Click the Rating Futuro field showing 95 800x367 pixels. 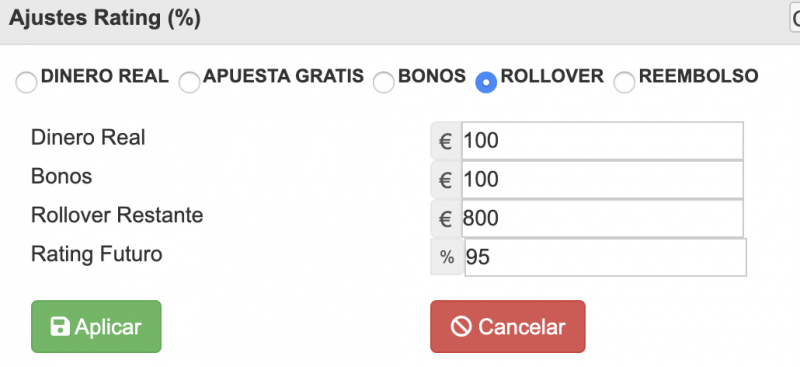tap(606, 257)
